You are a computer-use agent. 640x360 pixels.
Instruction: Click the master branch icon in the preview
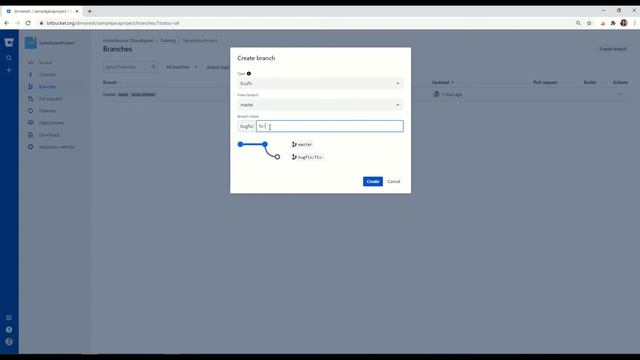click(x=294, y=144)
